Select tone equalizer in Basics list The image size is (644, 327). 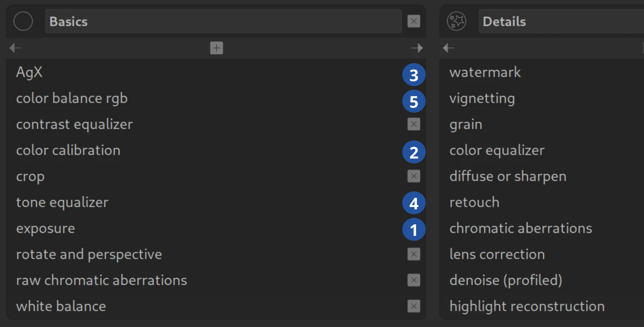point(62,202)
